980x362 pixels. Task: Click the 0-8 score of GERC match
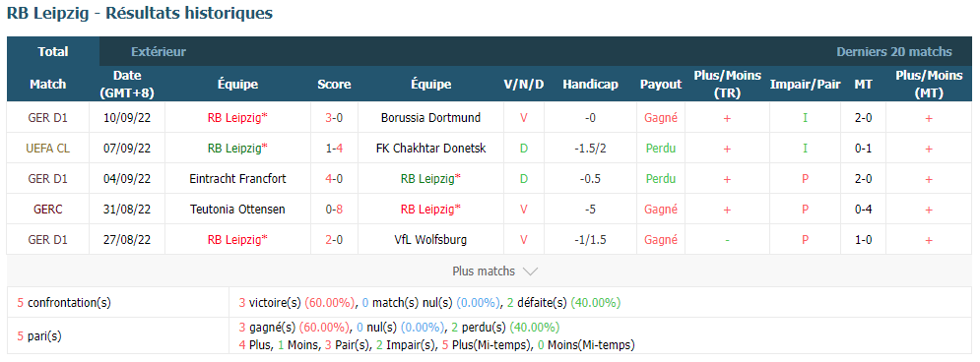334,210
